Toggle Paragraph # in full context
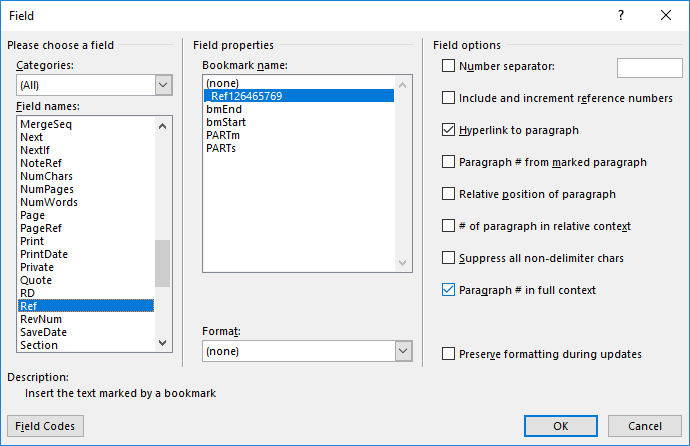 click(448, 290)
